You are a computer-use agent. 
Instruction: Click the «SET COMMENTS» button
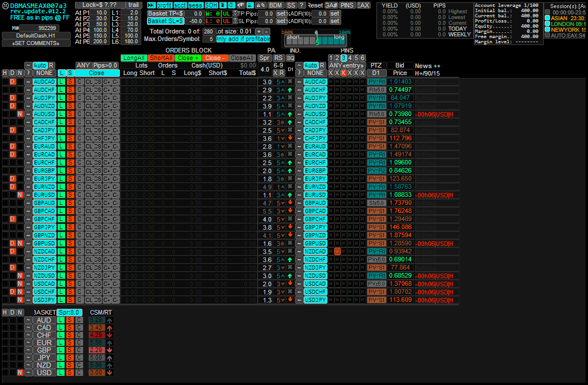click(36, 43)
